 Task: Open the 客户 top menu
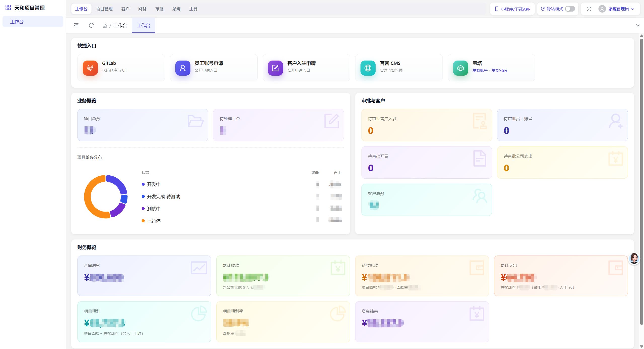tap(125, 9)
